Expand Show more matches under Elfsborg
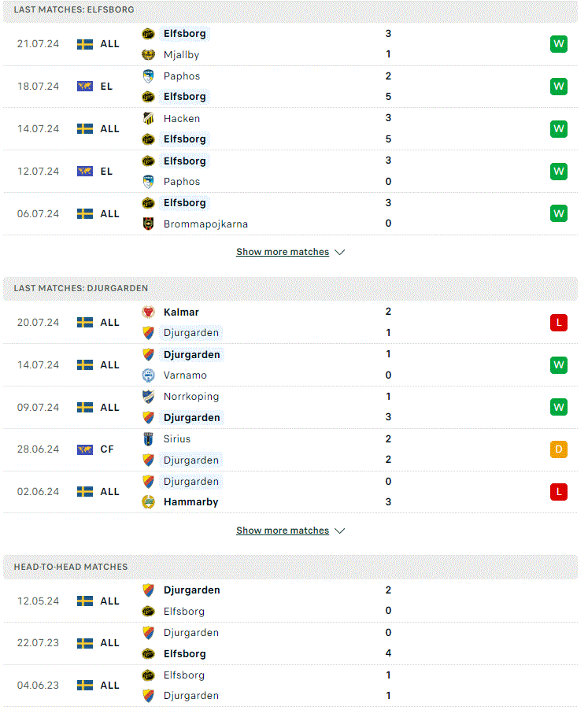 click(283, 252)
